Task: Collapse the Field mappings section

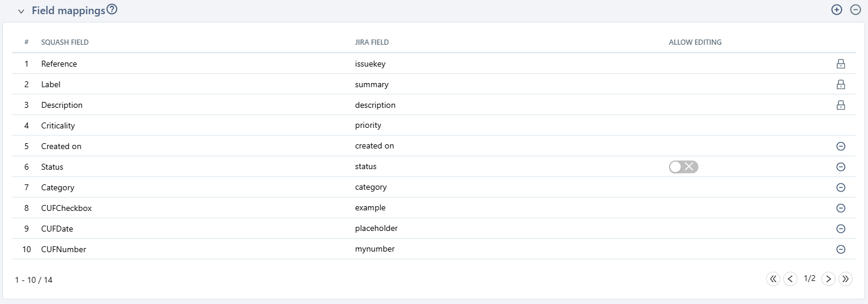Action: (x=21, y=11)
